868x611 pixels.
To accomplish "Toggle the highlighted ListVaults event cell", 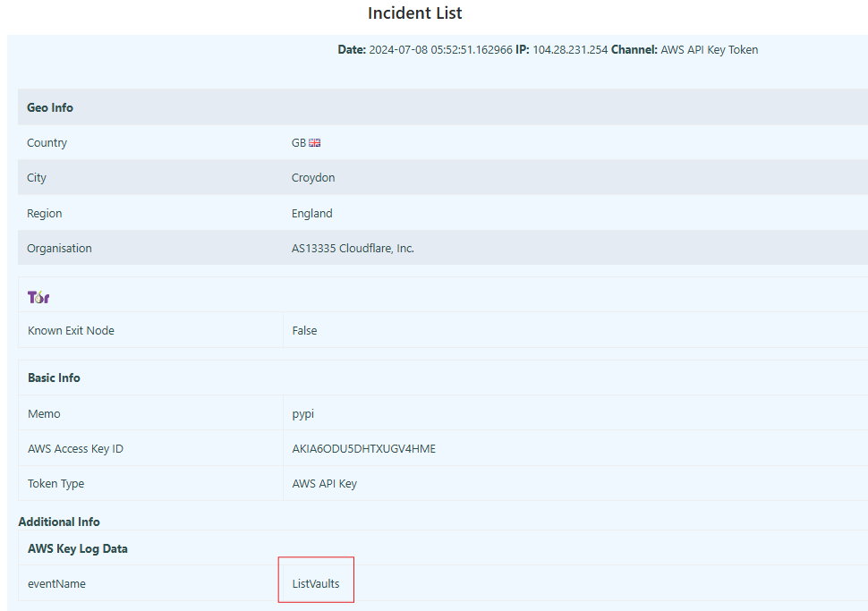I will [x=315, y=583].
